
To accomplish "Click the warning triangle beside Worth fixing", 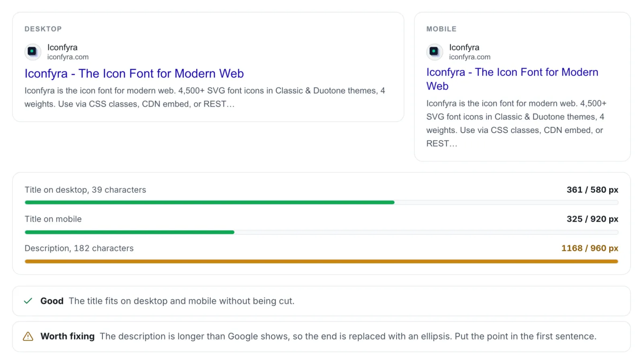I will [28, 336].
